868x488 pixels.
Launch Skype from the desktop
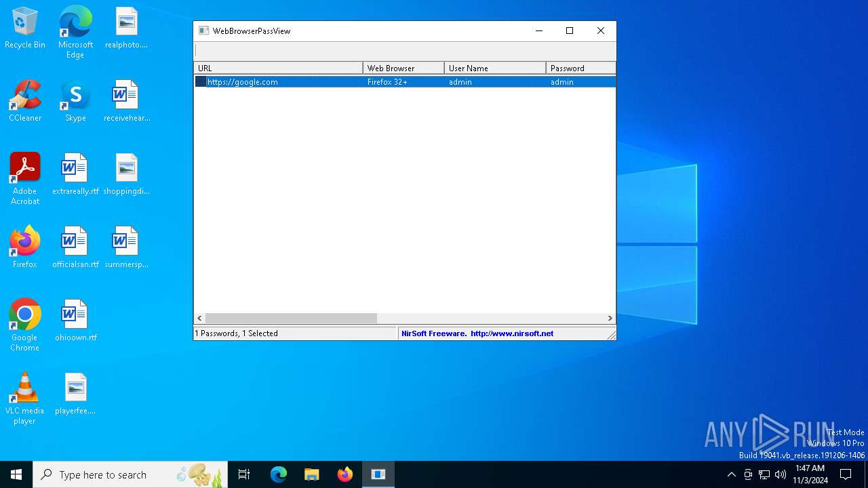(75, 101)
